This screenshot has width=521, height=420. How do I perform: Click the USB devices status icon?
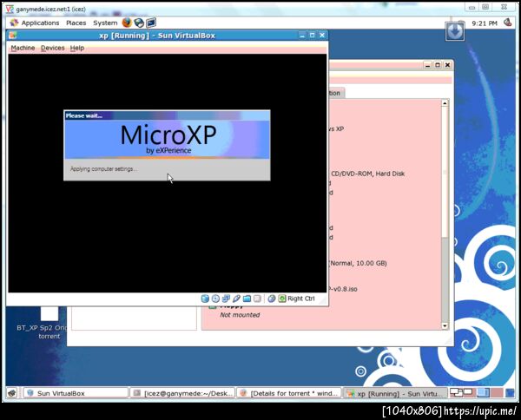point(236,299)
